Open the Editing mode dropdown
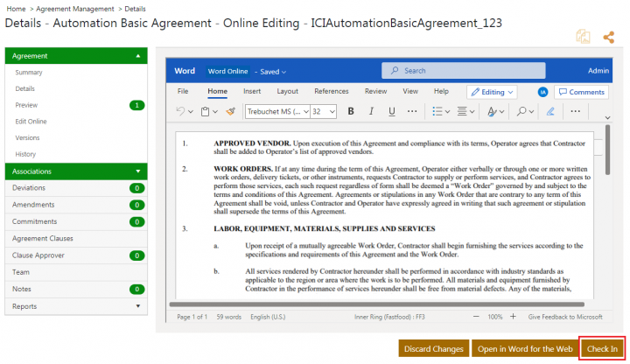The image size is (630, 364). click(x=492, y=91)
